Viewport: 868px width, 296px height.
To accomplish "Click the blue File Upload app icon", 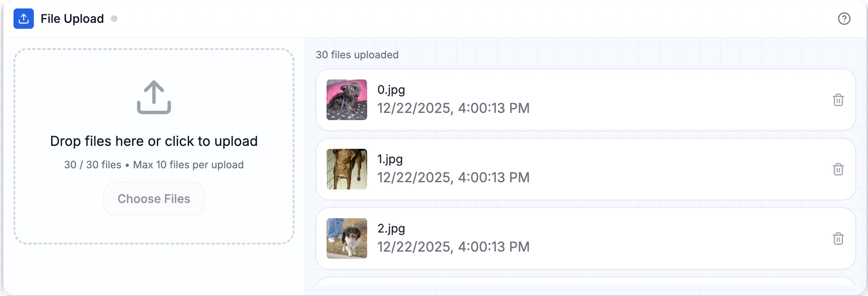I will coord(24,19).
